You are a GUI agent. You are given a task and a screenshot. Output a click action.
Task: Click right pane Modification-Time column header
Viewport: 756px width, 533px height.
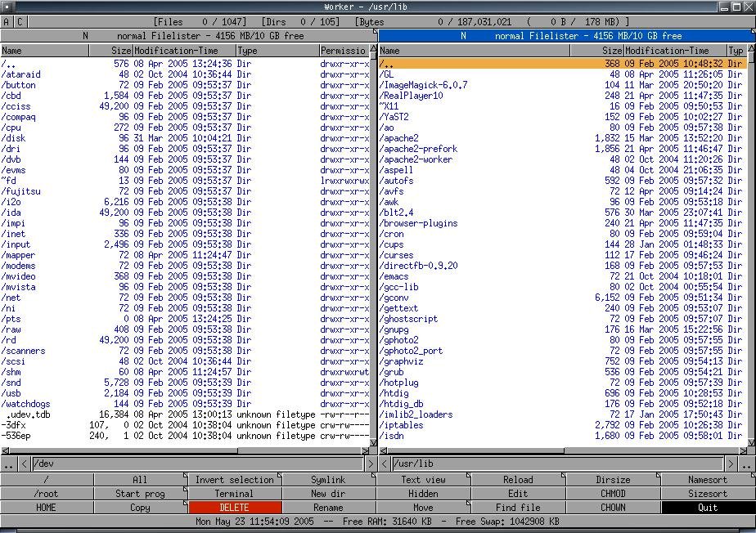pos(675,51)
